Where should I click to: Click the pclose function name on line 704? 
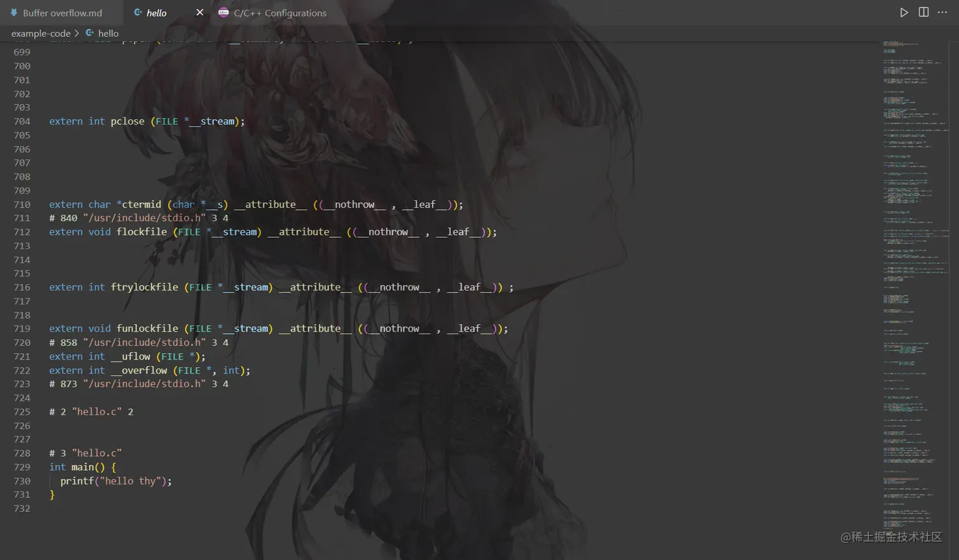click(127, 120)
